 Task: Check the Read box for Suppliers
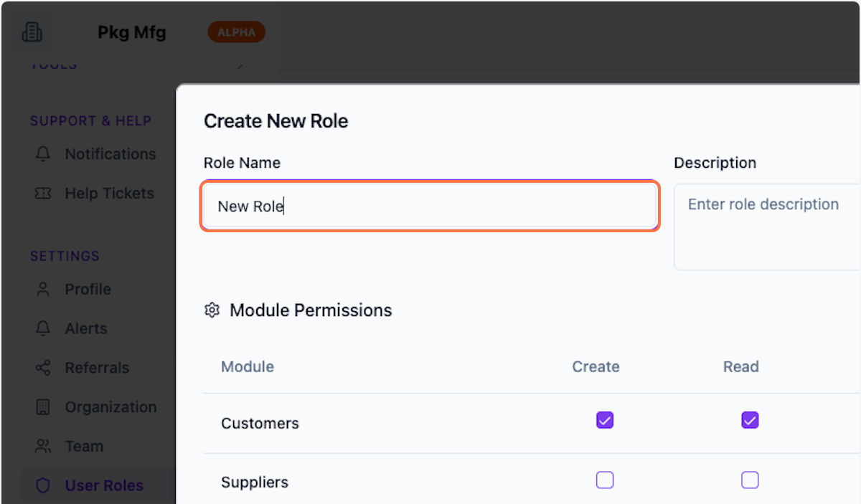pyautogui.click(x=750, y=480)
